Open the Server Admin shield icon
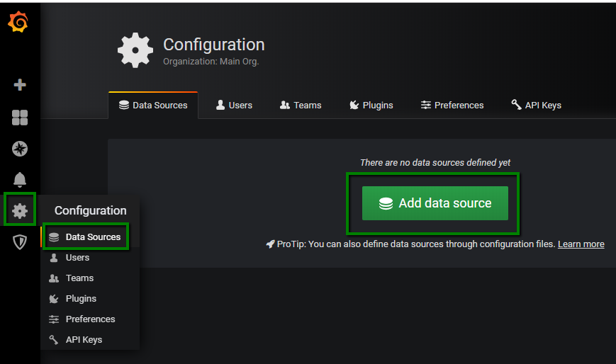The height and width of the screenshot is (364, 616). click(20, 242)
